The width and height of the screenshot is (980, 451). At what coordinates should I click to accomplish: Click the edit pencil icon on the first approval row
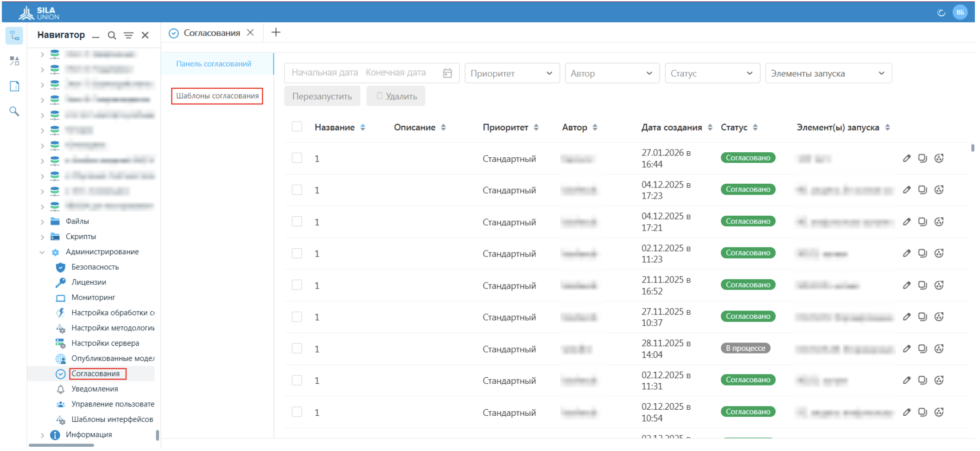pyautogui.click(x=907, y=158)
